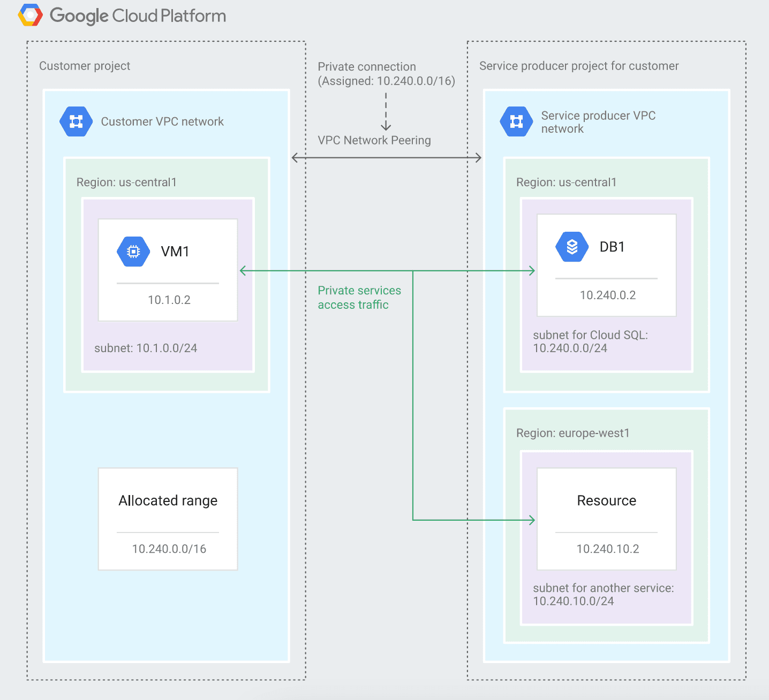Screen dimensions: 769x700
Task: Click the subnet: 10.1.0.0/24 label
Action: pos(146,348)
